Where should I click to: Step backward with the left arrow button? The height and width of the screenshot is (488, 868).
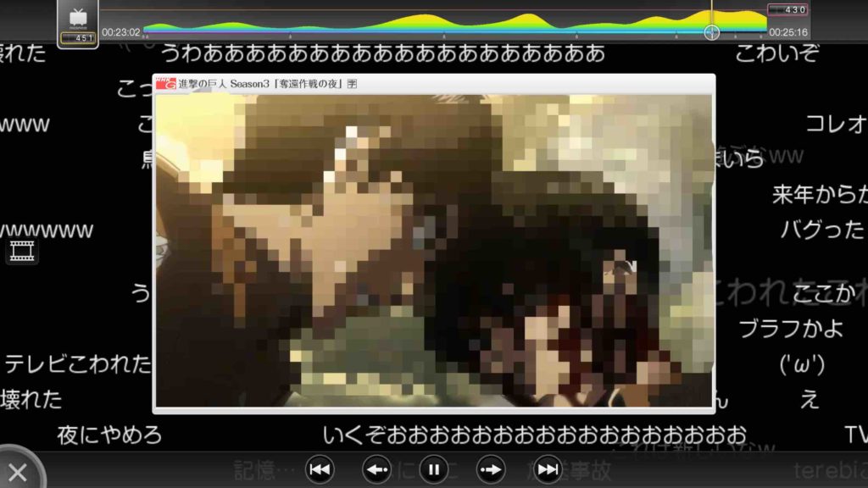(377, 469)
